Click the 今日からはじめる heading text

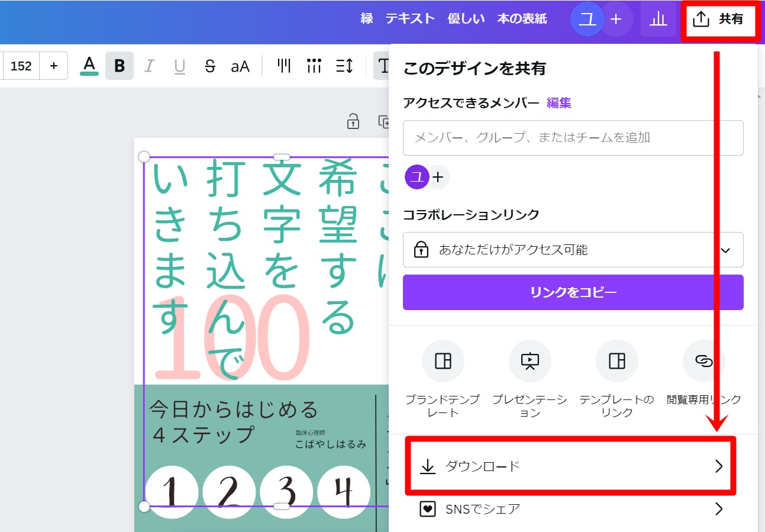pos(234,408)
